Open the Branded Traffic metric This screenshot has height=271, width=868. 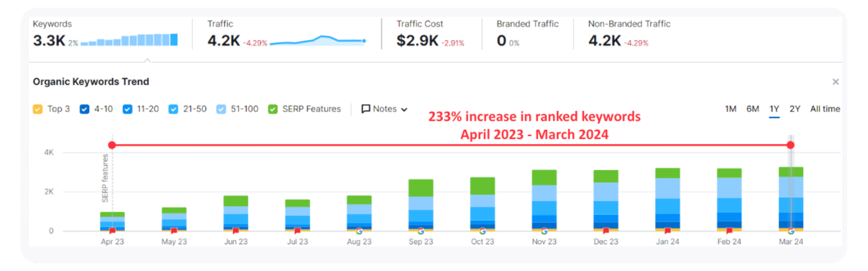[528, 34]
